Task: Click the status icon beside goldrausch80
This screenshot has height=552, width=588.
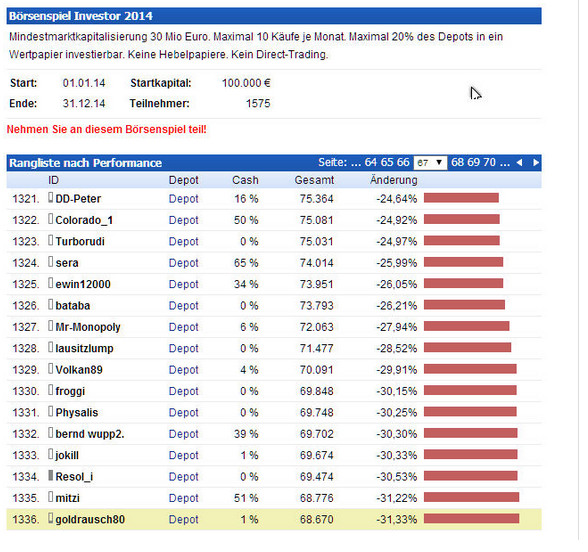Action: coord(51,518)
